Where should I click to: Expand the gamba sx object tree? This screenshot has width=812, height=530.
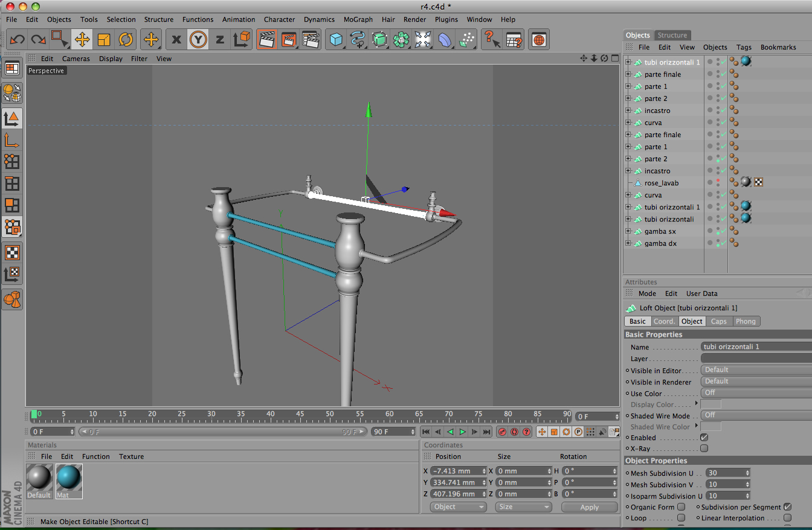(x=628, y=231)
